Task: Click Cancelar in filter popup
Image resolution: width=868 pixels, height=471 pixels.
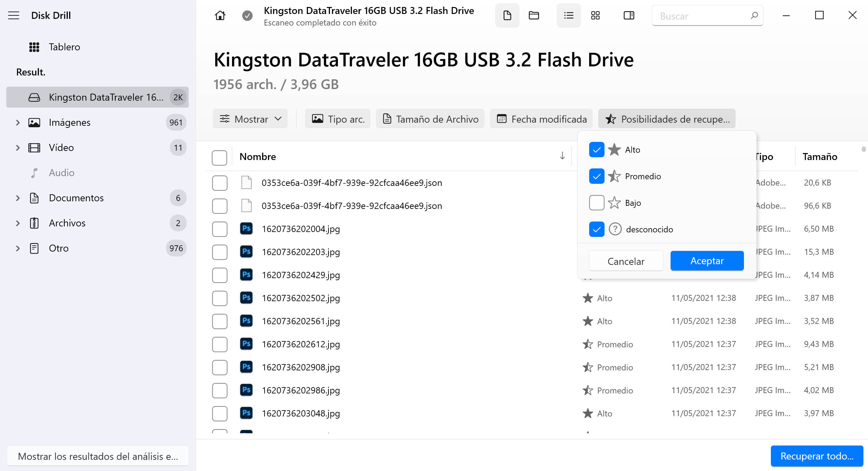Action: tap(626, 261)
